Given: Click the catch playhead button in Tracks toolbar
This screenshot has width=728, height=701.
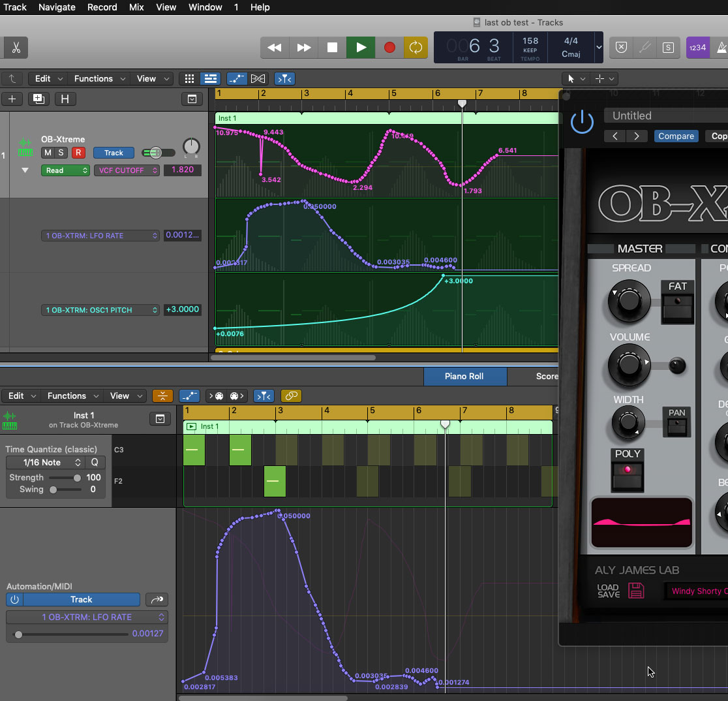Looking at the screenshot, I should 284,79.
